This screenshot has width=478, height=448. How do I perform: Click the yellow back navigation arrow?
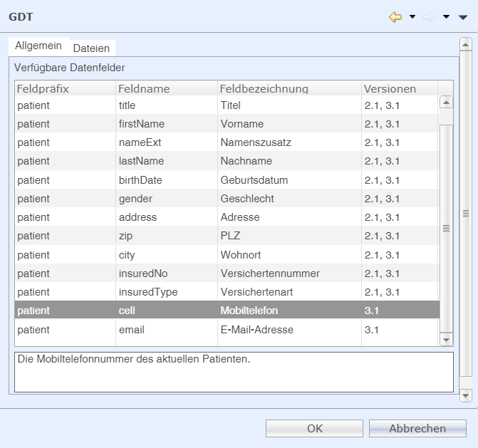point(395,16)
